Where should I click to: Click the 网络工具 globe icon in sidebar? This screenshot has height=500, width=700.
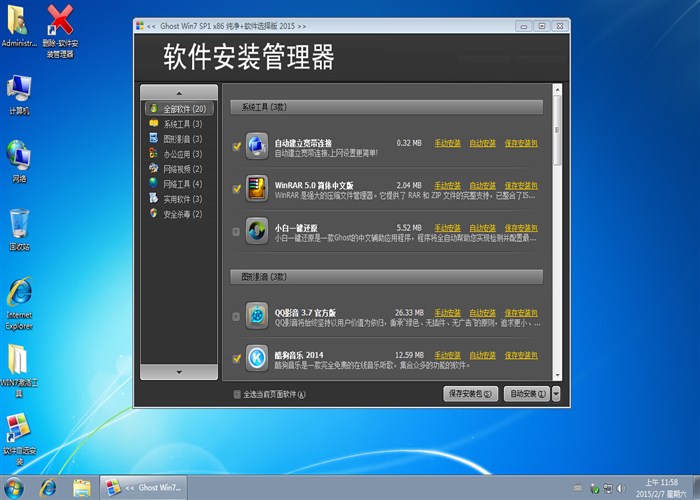(154, 183)
